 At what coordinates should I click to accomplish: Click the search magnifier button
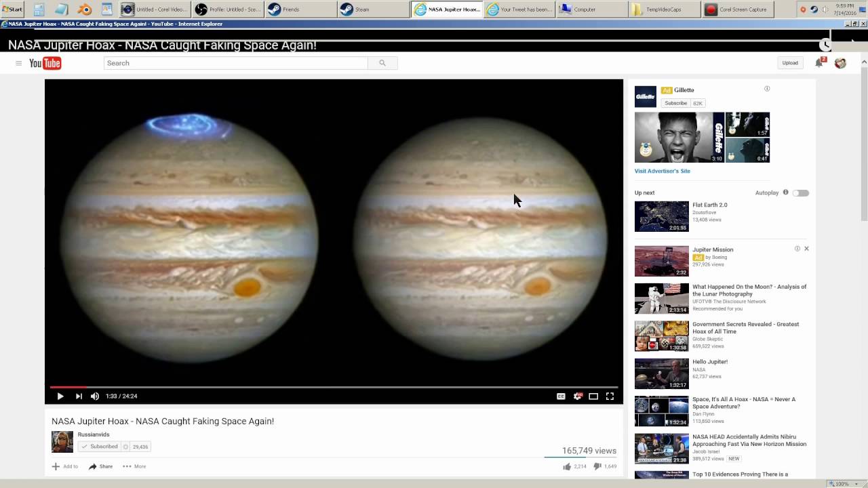click(x=382, y=63)
